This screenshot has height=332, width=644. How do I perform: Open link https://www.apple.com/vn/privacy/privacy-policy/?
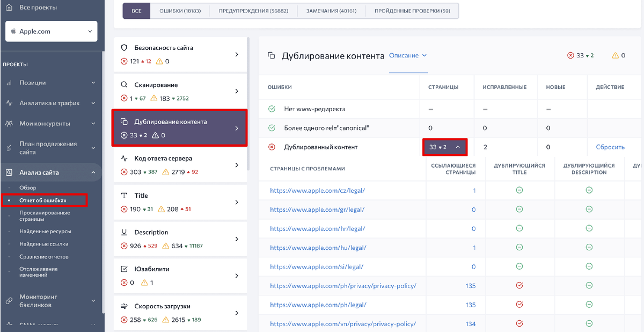(343, 324)
